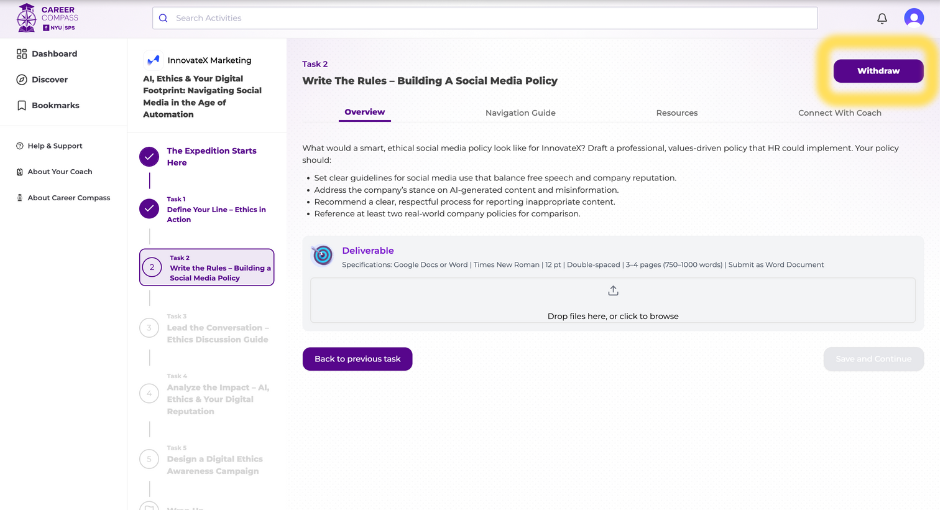This screenshot has width=940, height=510.
Task: Click Back to previous task button
Action: tap(357, 359)
